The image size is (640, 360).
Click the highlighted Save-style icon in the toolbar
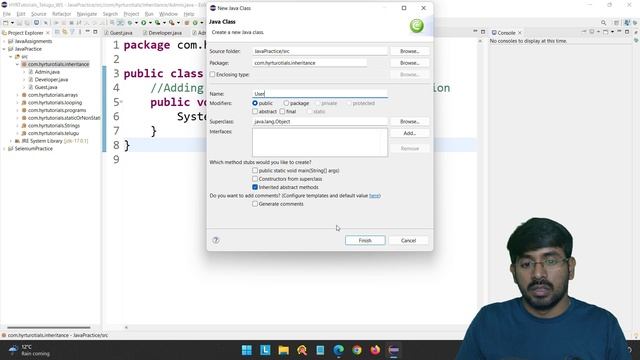coord(36,23)
